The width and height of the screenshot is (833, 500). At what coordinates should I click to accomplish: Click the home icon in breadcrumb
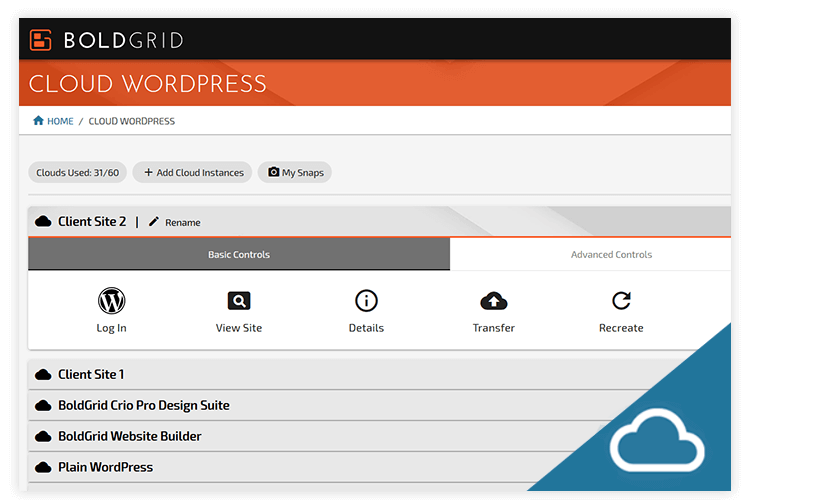[38, 121]
